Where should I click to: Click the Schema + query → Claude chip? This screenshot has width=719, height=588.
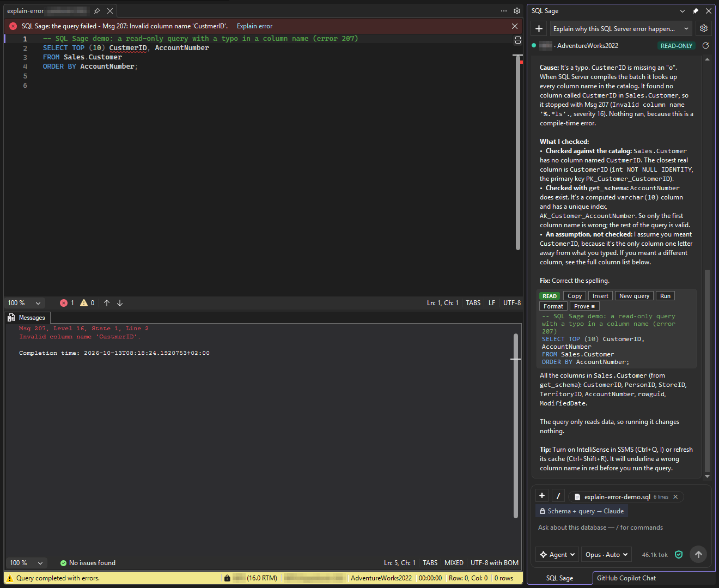pyautogui.click(x=581, y=511)
